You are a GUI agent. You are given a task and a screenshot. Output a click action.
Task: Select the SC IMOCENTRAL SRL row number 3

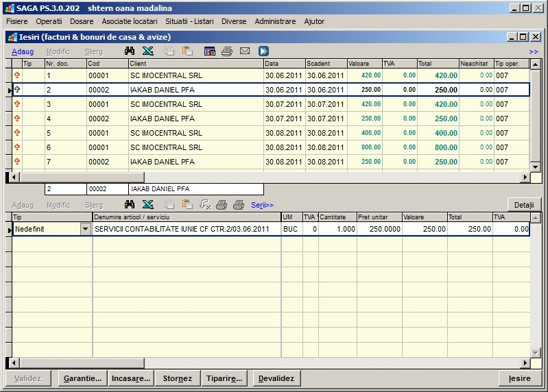271,104
